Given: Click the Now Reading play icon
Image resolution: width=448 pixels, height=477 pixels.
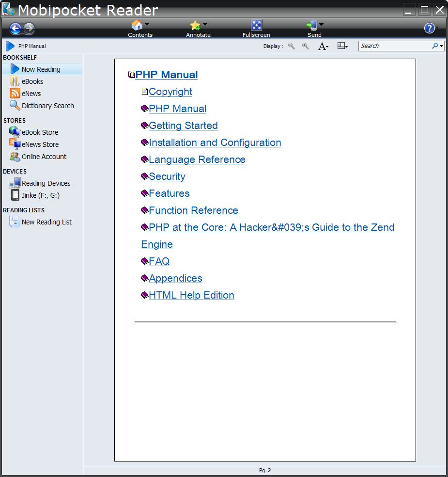Looking at the screenshot, I should pos(15,69).
